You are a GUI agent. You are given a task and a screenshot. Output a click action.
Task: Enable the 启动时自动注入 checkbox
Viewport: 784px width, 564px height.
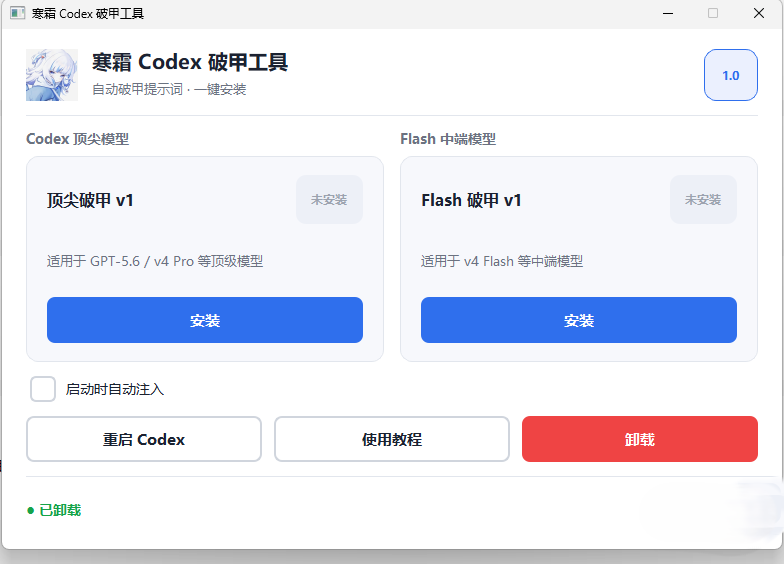43,389
